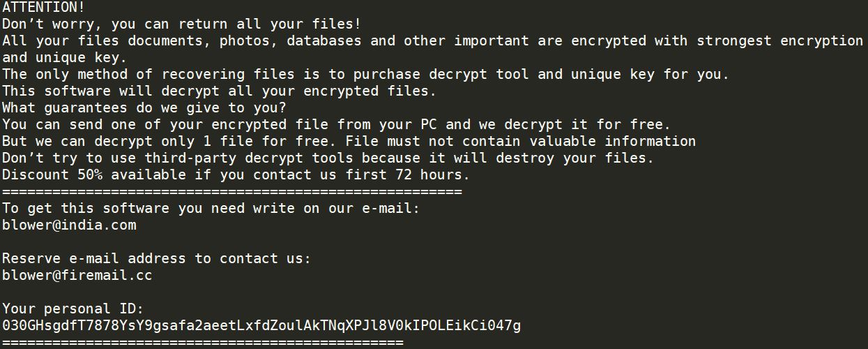Click the bottom row of equals signs

point(203,342)
